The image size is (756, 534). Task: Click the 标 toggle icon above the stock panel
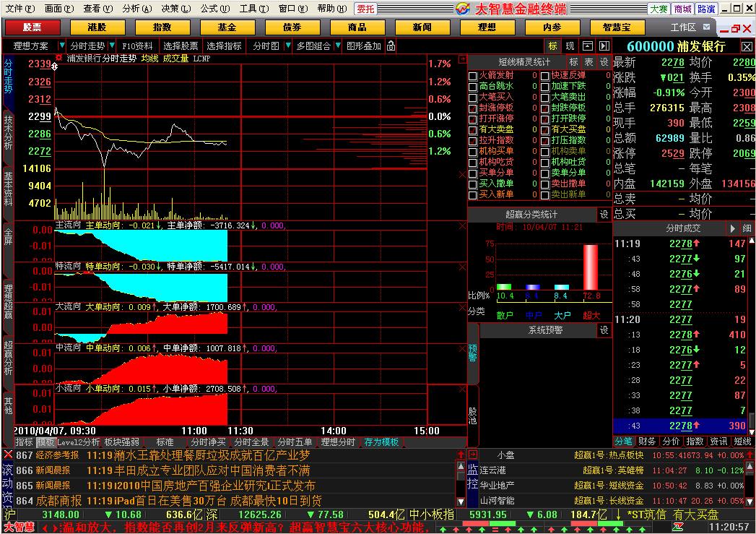click(552, 46)
